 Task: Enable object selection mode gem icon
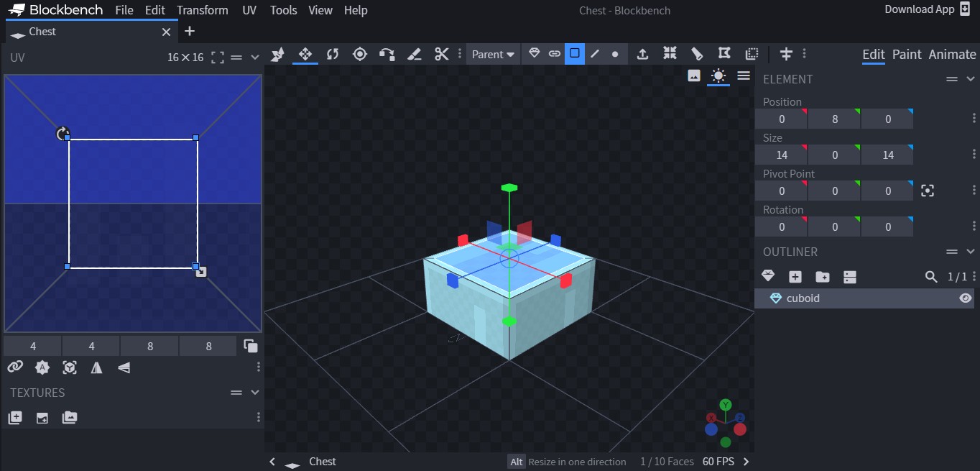point(534,54)
